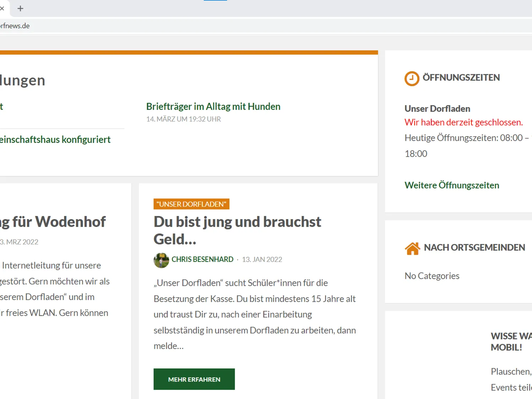Click the 'Weitere Öffnungszeiten' link
This screenshot has height=399, width=532.
tap(452, 185)
